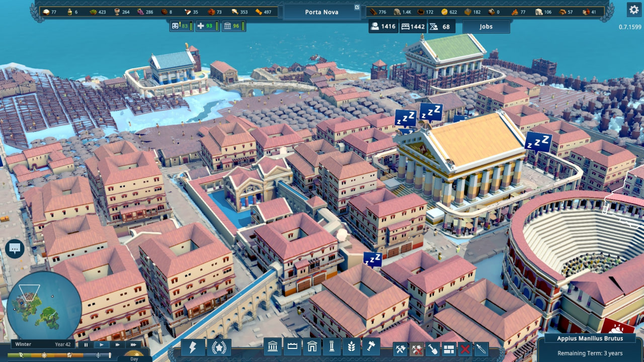Open the wheat farming category icon
The image size is (644, 362).
click(x=351, y=347)
